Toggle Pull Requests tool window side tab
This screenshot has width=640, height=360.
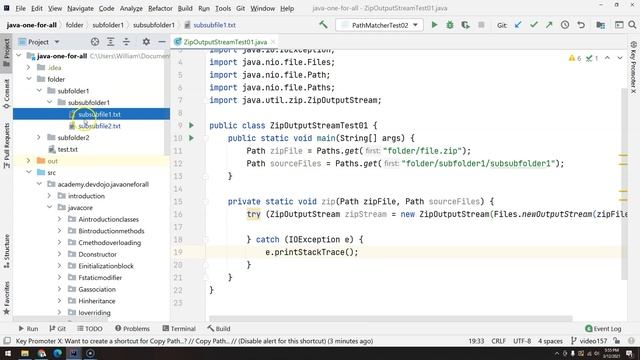click(x=7, y=146)
